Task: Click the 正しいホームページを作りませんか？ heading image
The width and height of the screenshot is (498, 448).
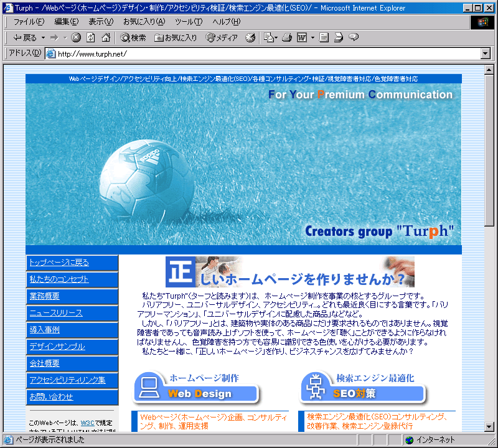Action: point(290,272)
